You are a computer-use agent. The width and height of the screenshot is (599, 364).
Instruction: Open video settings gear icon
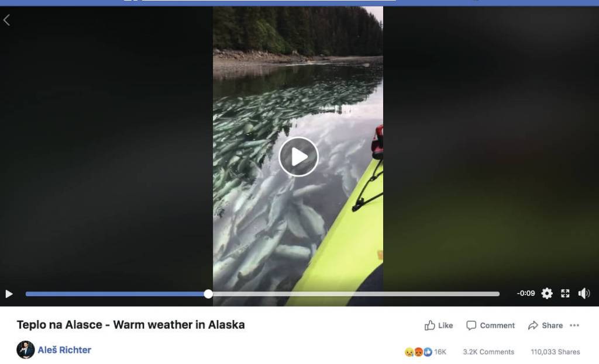[x=547, y=293]
